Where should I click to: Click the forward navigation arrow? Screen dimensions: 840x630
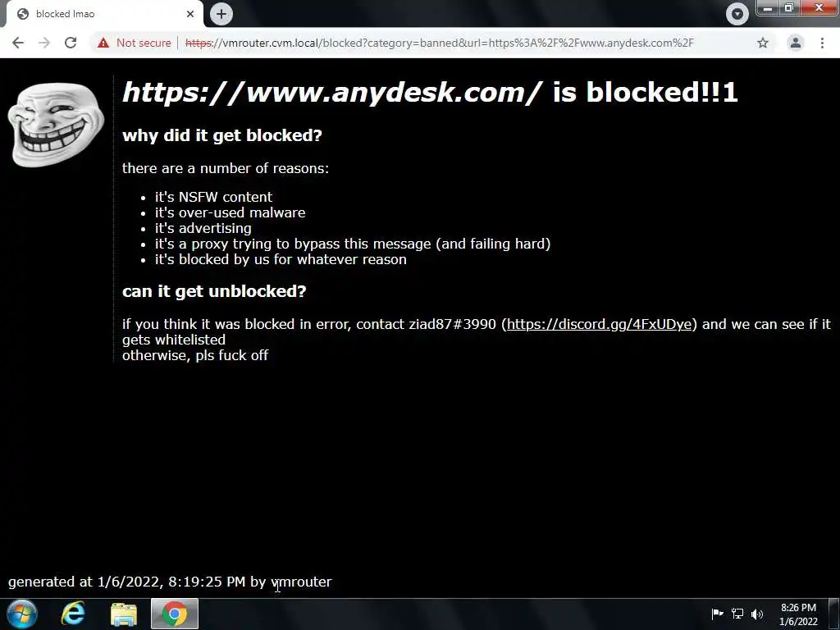[x=44, y=43]
